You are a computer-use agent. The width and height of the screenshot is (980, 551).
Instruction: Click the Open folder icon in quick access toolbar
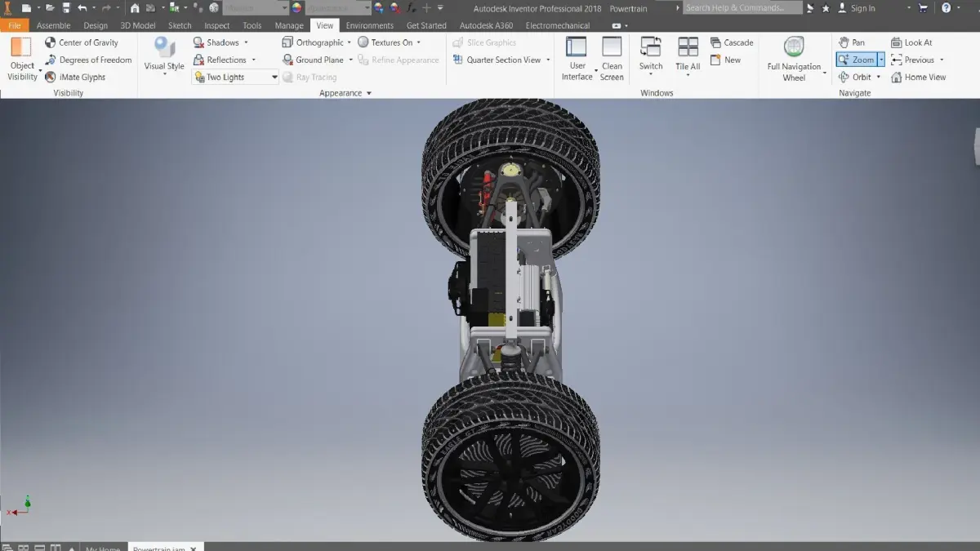click(x=50, y=8)
